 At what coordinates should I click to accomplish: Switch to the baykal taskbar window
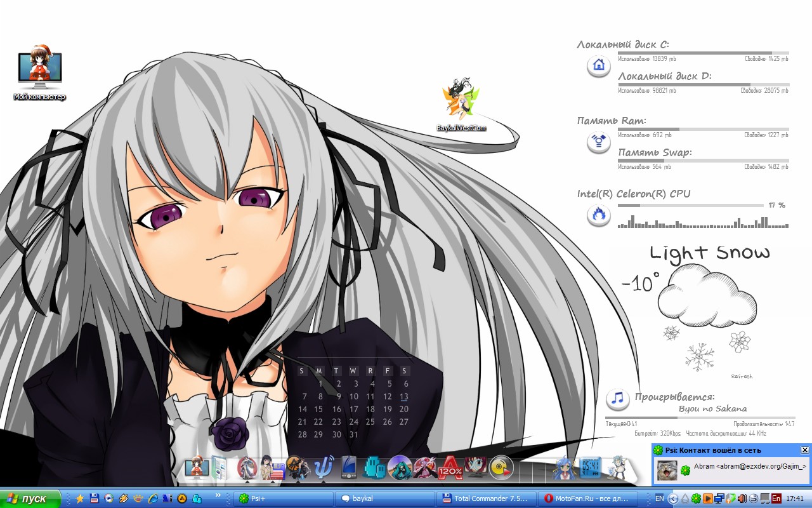[385, 498]
